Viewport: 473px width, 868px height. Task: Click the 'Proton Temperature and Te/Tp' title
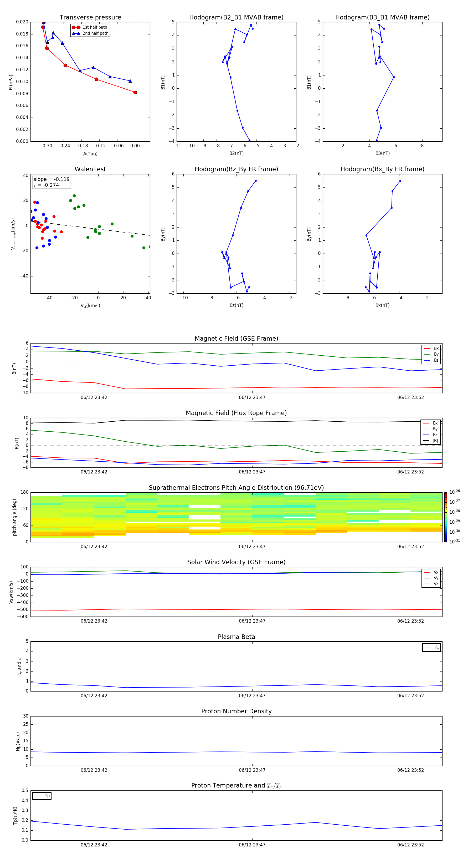pos(236,786)
